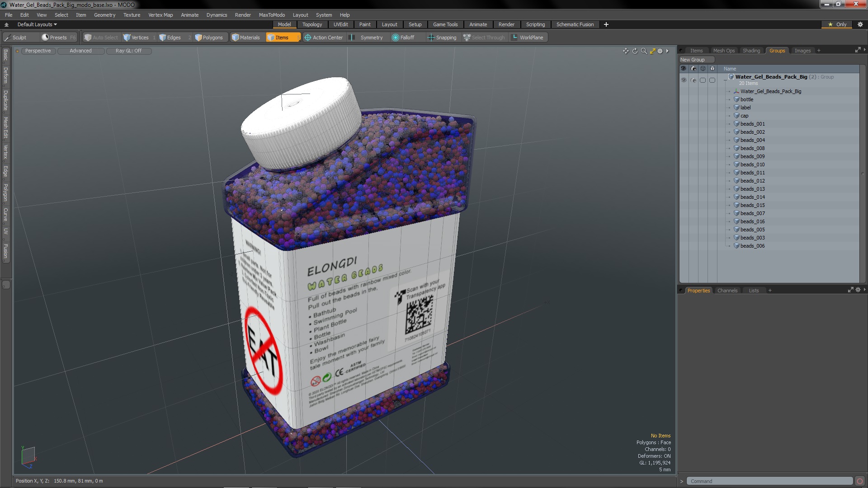Add a new tab beside Images
Image resolution: width=868 pixels, height=488 pixels.
tap(819, 51)
